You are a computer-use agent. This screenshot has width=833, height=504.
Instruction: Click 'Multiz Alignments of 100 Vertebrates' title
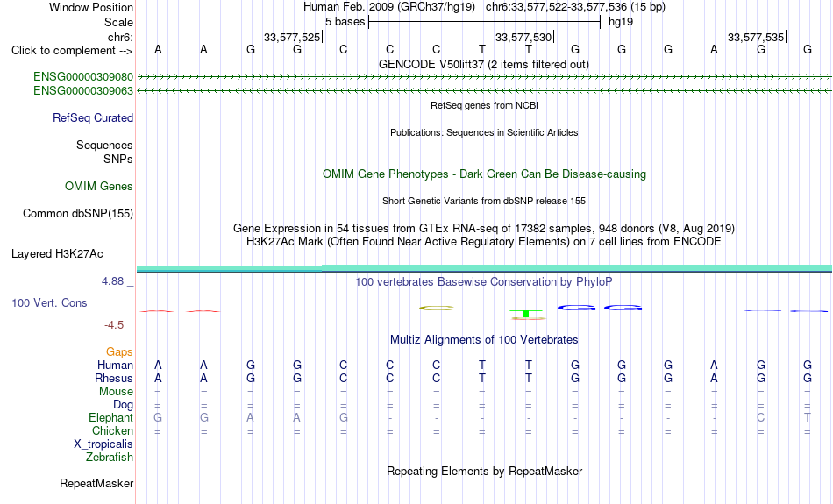[484, 340]
